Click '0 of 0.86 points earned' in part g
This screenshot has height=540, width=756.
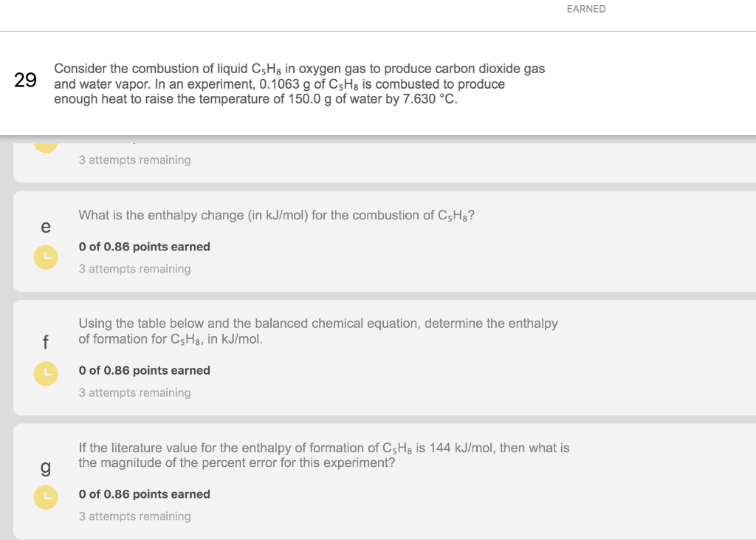pyautogui.click(x=144, y=494)
